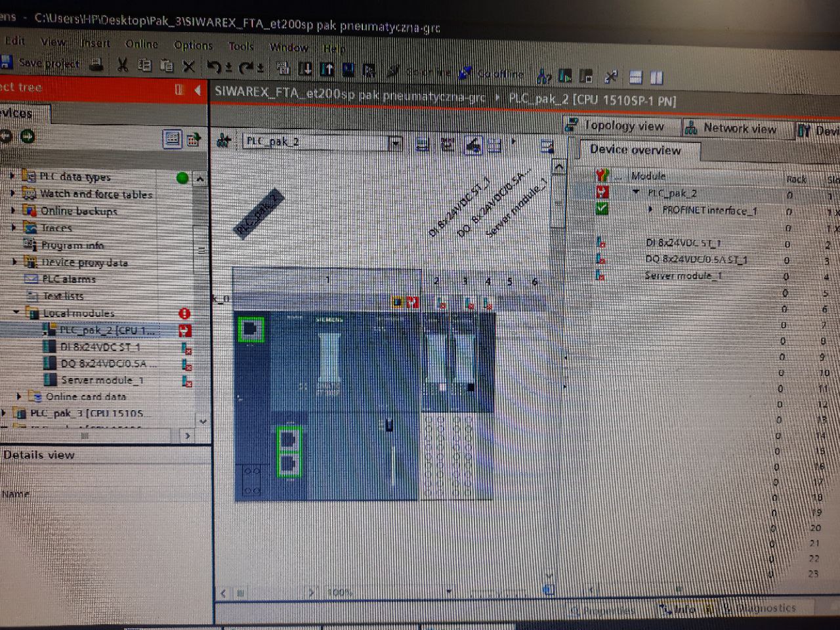Viewport: 840px width, 630px height.
Task: Click the project tree scroll right arrow
Action: pyautogui.click(x=187, y=435)
